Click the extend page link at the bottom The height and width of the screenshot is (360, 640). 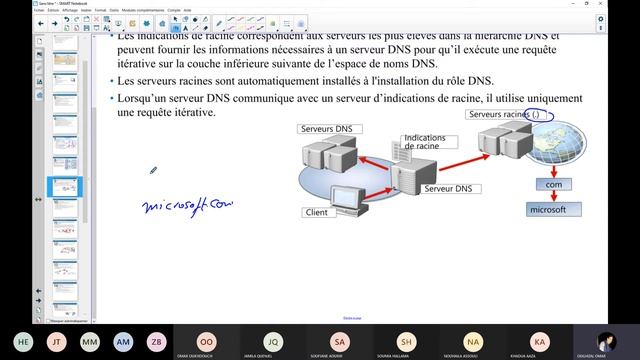(x=352, y=318)
